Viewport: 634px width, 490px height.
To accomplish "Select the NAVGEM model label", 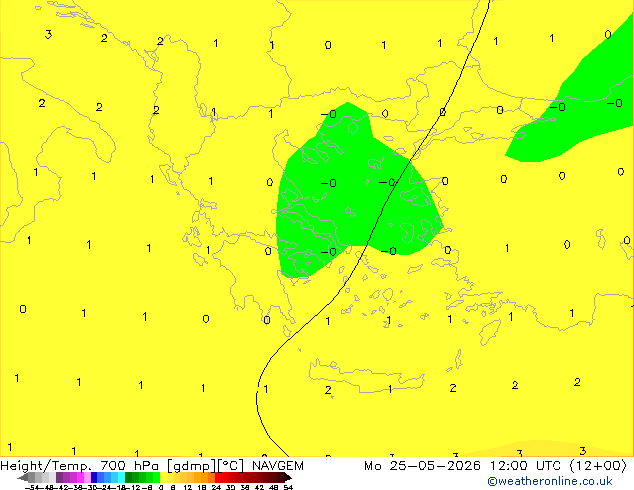I will point(278,466).
